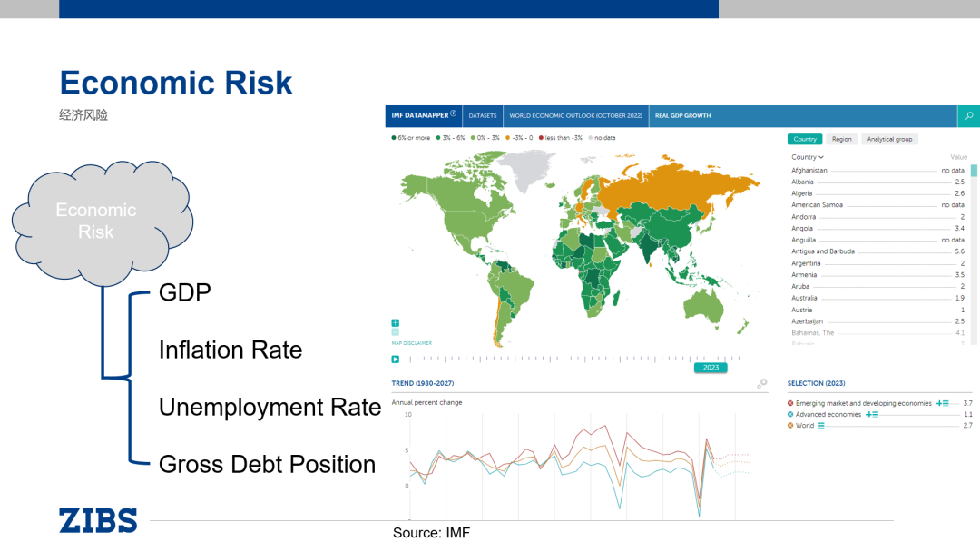Image resolution: width=980 pixels, height=552 pixels.
Task: Select Argentina in the country list
Action: (x=877, y=263)
